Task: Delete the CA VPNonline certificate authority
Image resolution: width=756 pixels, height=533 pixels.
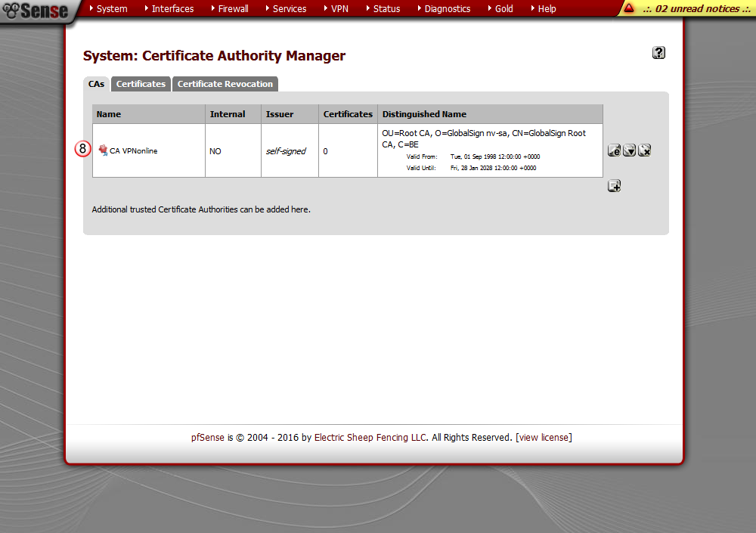Action: coord(645,150)
